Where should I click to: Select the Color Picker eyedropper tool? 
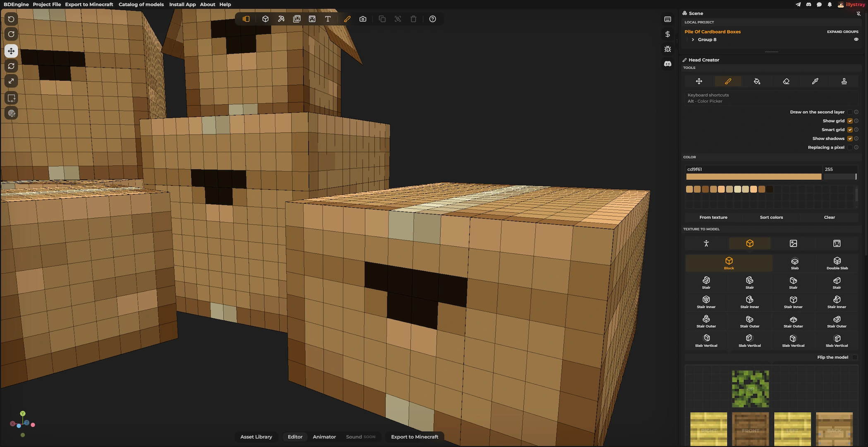click(x=815, y=81)
